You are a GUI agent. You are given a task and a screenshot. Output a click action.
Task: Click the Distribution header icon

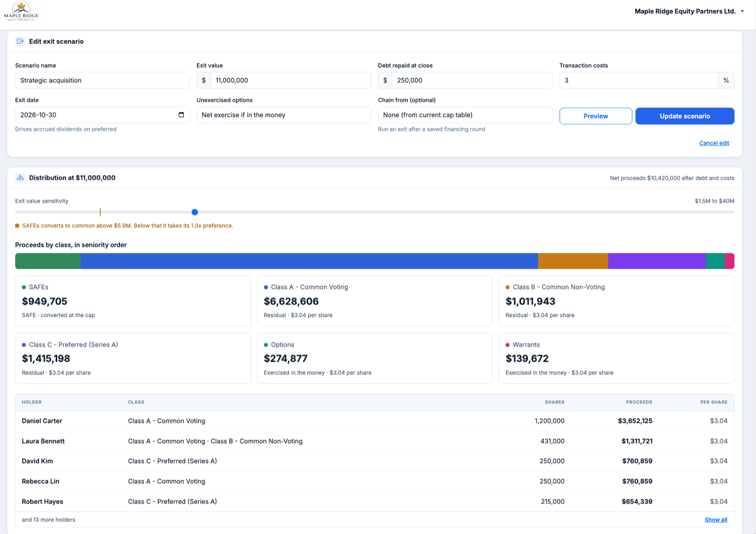pos(20,178)
